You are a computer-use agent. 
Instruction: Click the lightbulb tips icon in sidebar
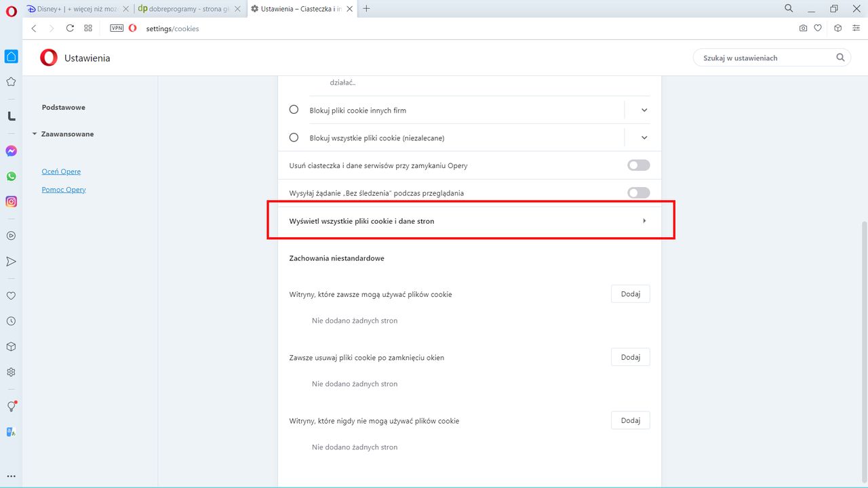click(x=11, y=406)
